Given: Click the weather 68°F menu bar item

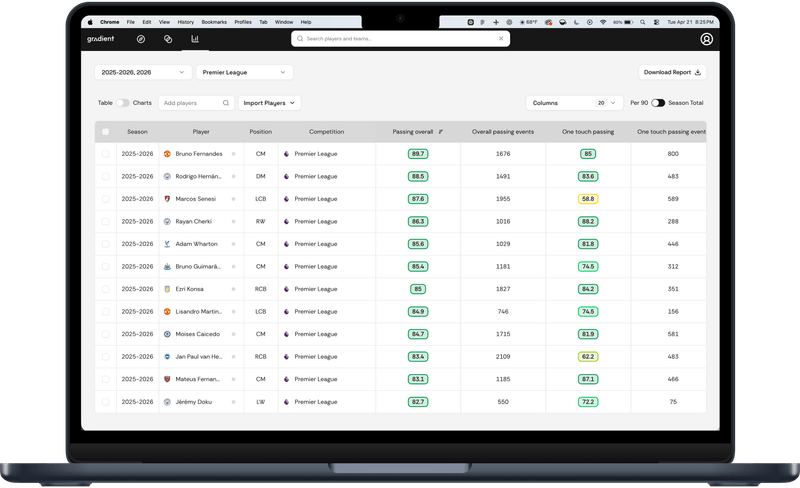Looking at the screenshot, I should click(528, 22).
